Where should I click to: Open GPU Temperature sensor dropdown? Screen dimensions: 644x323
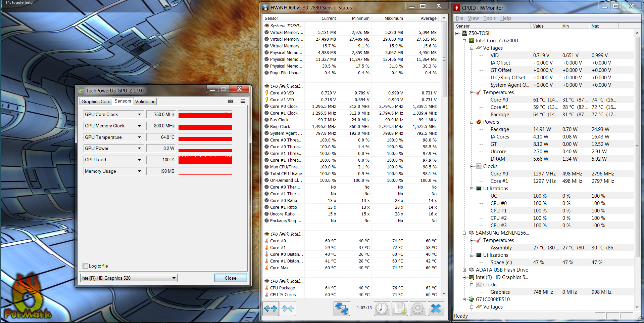(x=139, y=137)
